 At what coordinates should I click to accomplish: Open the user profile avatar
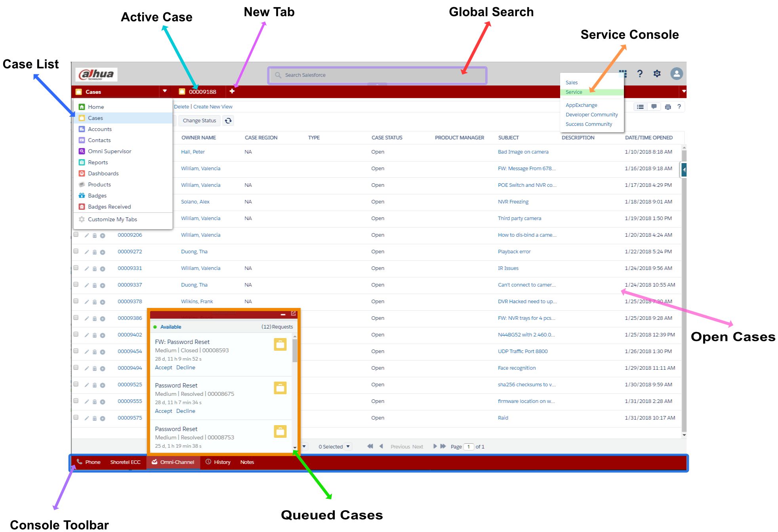(x=677, y=74)
